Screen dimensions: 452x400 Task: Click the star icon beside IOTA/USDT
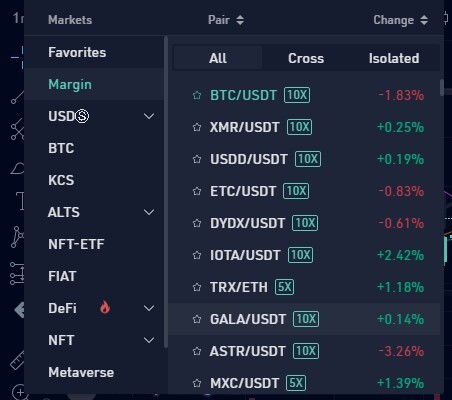coord(197,255)
